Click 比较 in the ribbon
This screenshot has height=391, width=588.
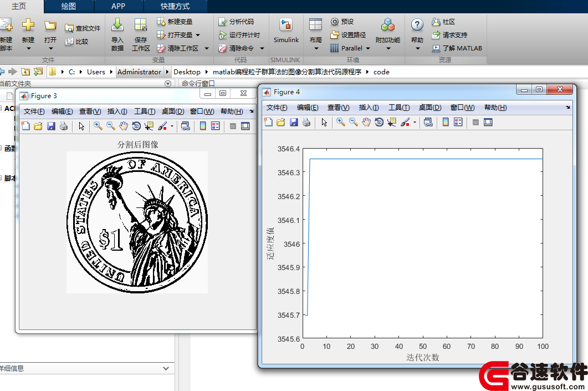pyautogui.click(x=76, y=42)
